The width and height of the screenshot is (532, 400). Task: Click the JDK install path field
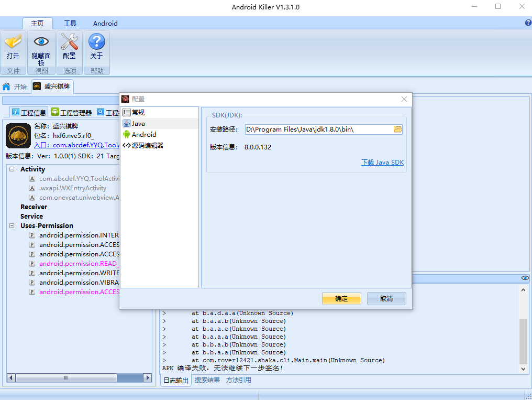click(x=317, y=129)
